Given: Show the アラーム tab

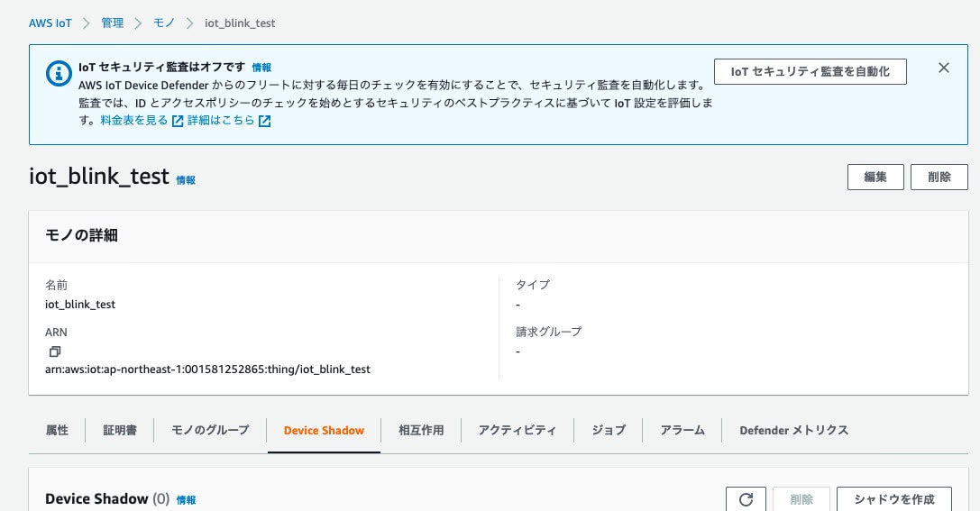Looking at the screenshot, I should tap(682, 430).
